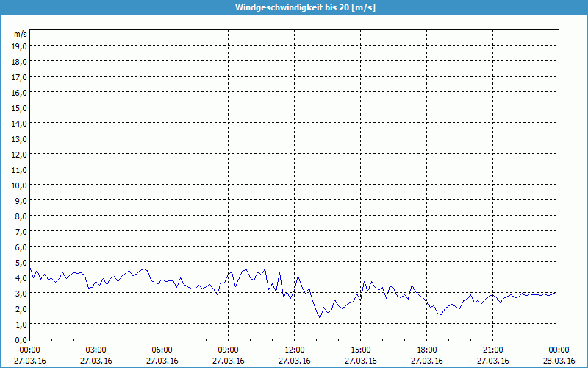Click the 09:00 time axis label

point(228,350)
